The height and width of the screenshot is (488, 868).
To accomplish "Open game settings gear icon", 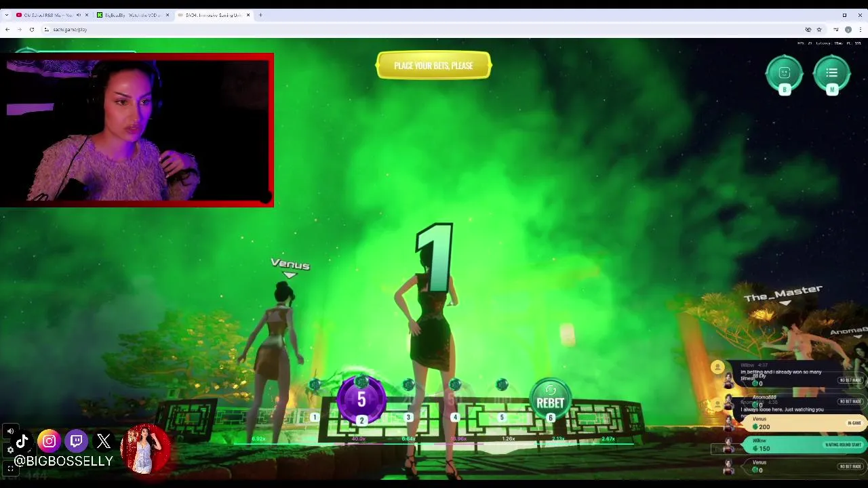I will point(10,450).
